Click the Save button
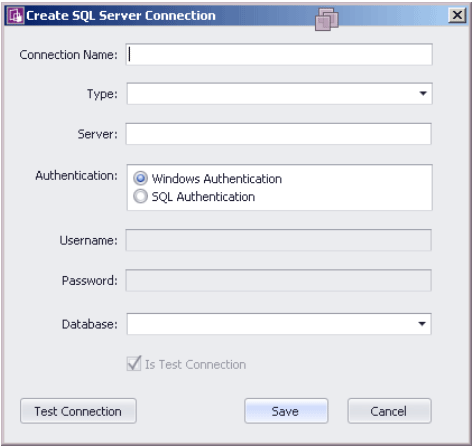 point(286,411)
